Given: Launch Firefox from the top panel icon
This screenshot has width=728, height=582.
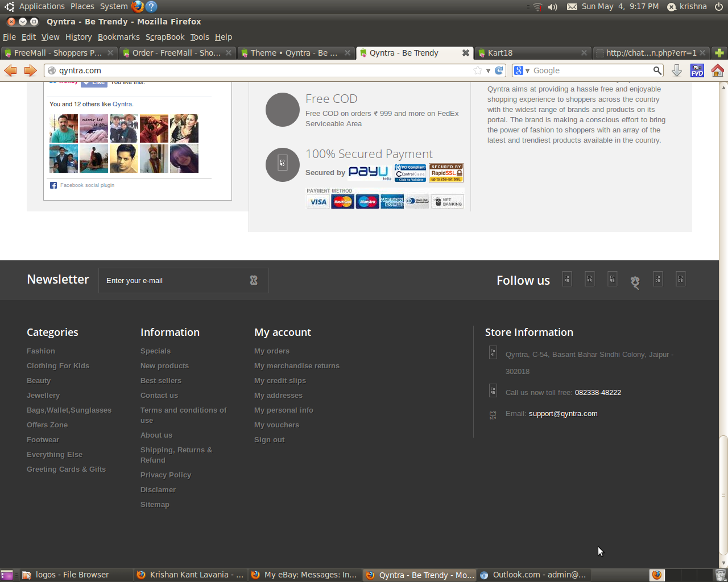Looking at the screenshot, I should [x=138, y=6].
